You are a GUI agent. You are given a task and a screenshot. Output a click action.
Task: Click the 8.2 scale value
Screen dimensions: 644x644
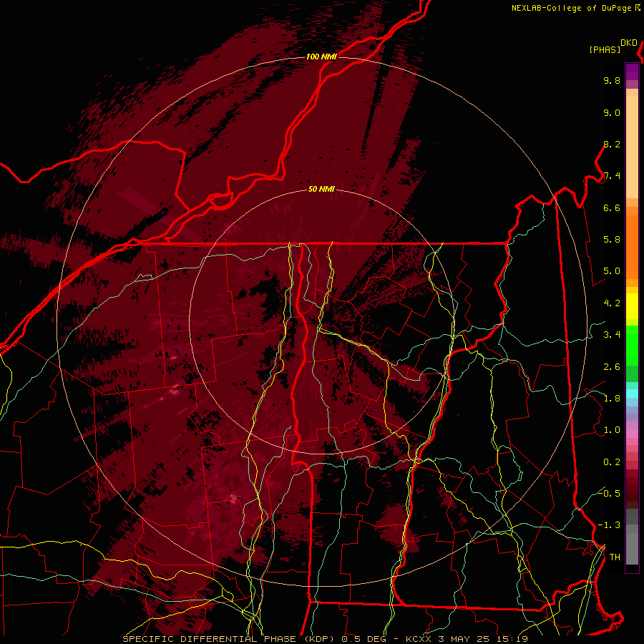coord(612,144)
